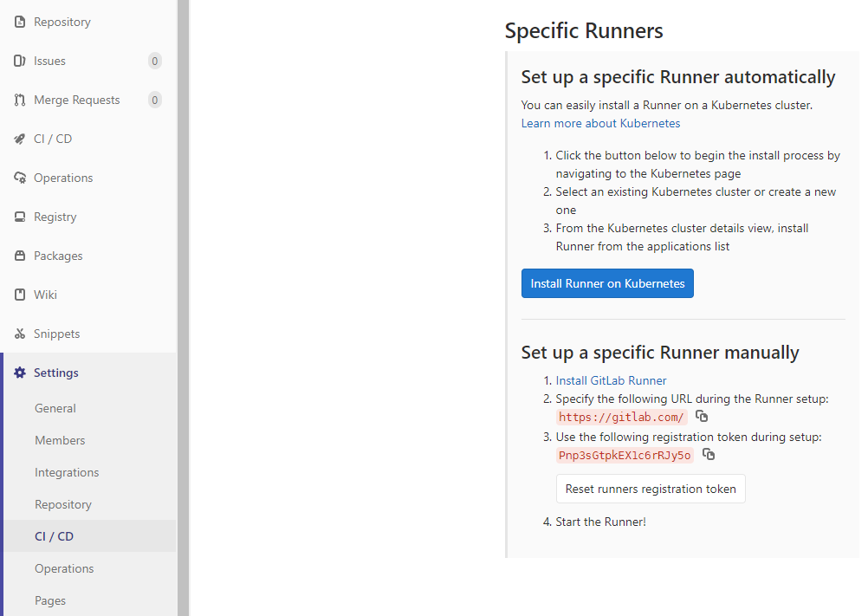Click the sidebar vertical scrollbar
The width and height of the screenshot is (868, 616).
(x=184, y=308)
